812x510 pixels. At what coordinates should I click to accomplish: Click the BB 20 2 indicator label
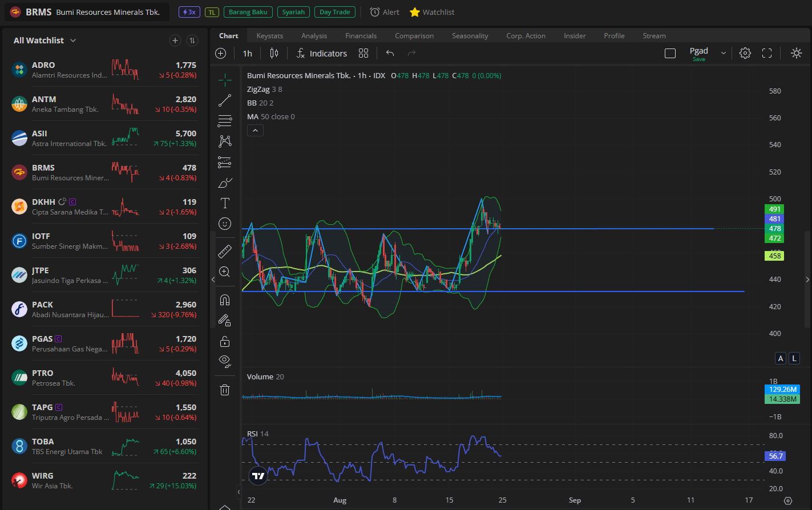pos(260,103)
